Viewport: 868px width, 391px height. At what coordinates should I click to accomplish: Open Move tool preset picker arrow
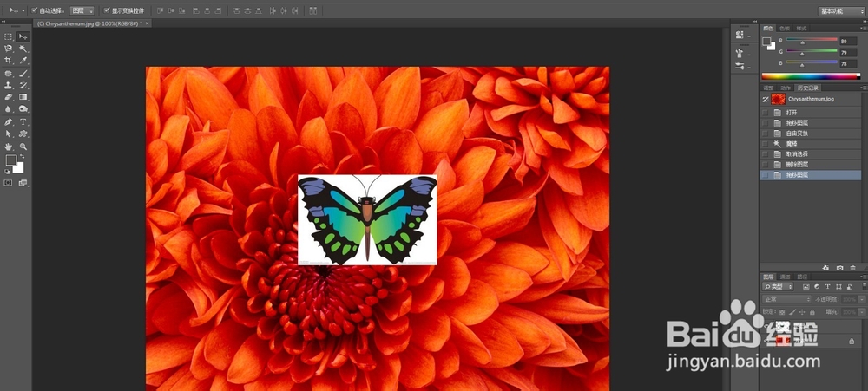(x=23, y=10)
